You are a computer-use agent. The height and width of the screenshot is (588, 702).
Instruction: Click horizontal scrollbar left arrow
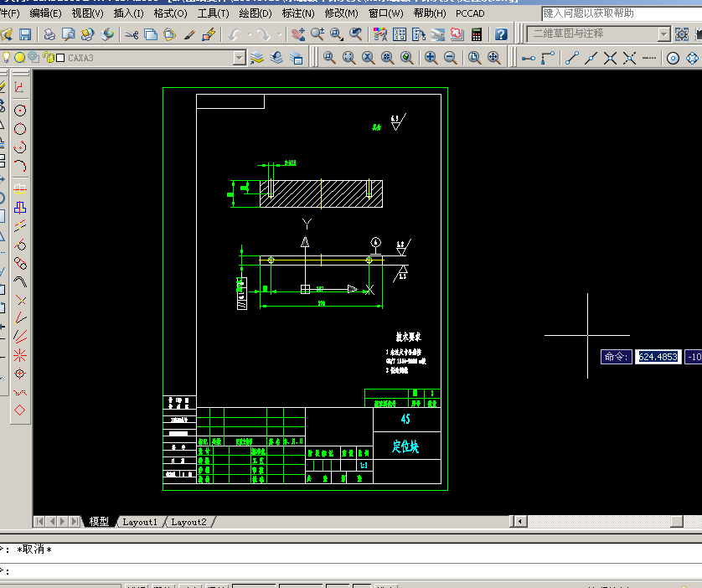[x=519, y=521]
